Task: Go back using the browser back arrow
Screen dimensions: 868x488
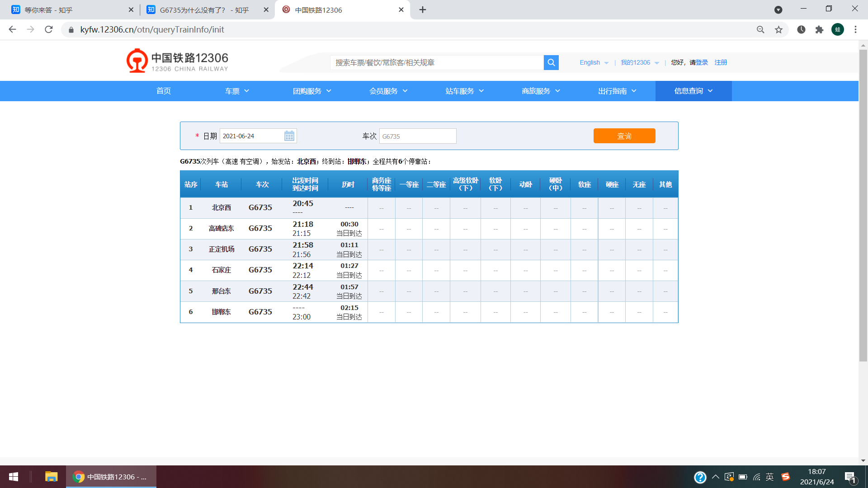Action: pos(12,29)
